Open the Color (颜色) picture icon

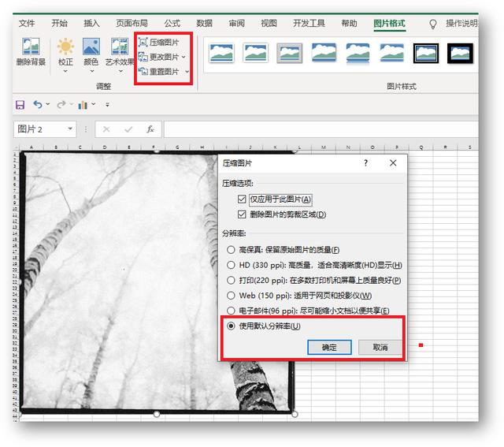click(91, 49)
